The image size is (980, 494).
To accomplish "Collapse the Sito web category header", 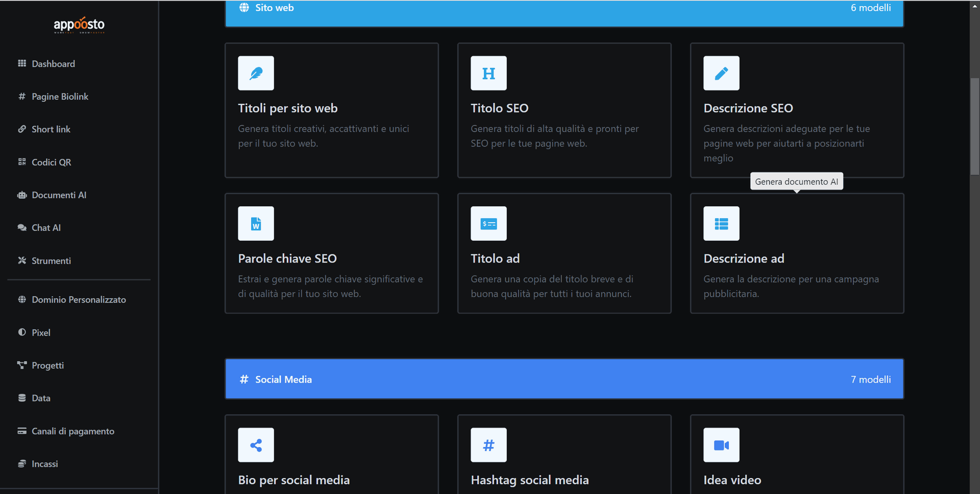I will [564, 10].
